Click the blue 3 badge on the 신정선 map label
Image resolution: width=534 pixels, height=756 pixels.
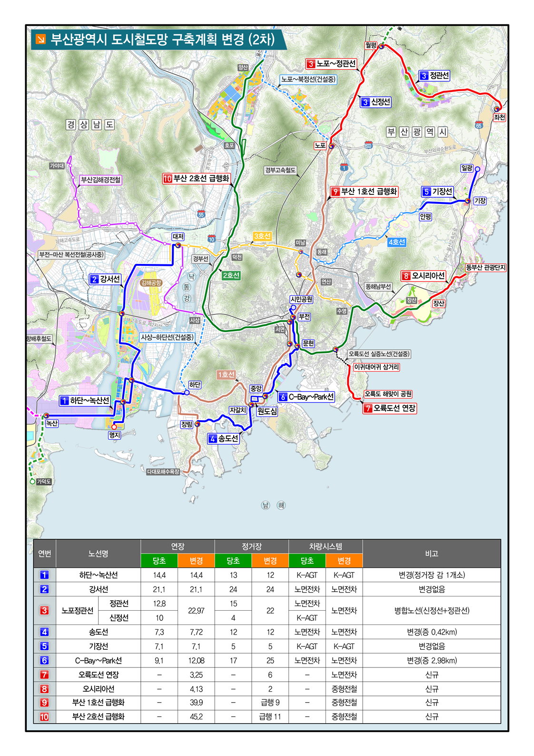366,102
